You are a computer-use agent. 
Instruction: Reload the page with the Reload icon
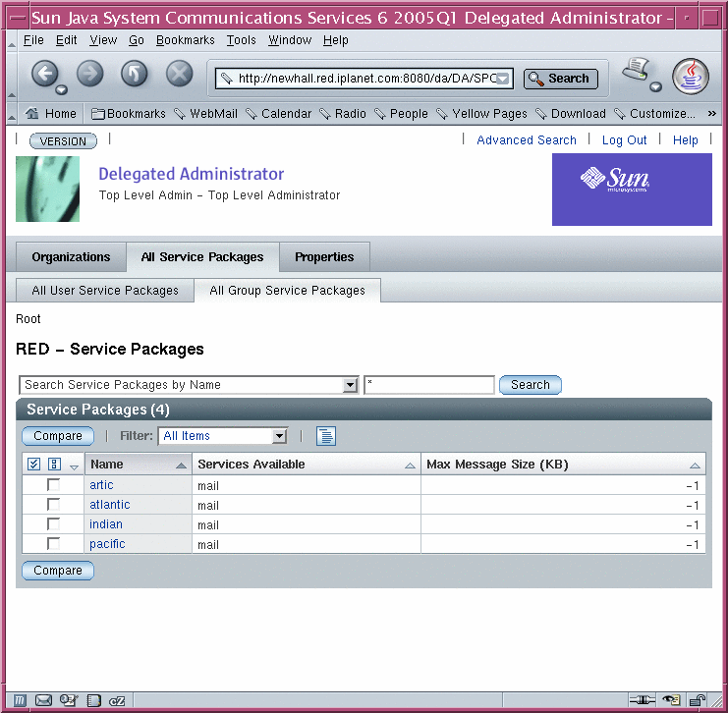pyautogui.click(x=135, y=74)
